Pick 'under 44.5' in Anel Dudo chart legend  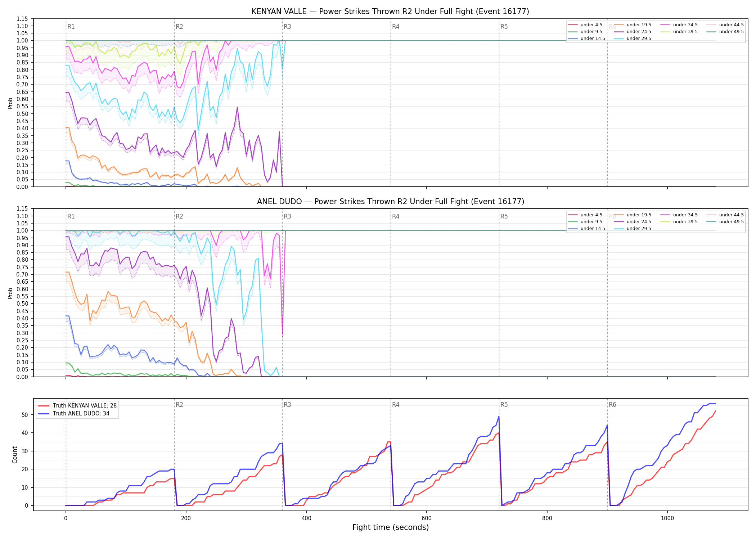[725, 215]
